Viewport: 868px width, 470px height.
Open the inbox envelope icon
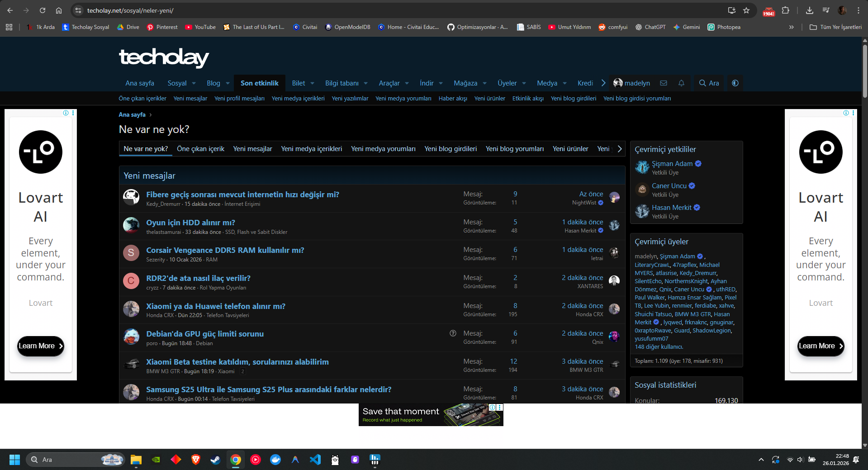[x=664, y=83]
